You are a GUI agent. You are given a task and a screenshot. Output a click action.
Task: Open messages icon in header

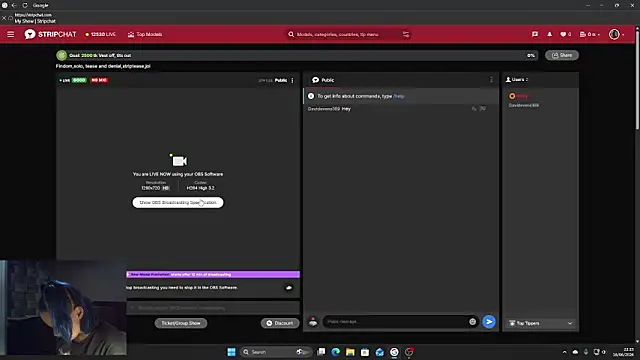click(535, 34)
